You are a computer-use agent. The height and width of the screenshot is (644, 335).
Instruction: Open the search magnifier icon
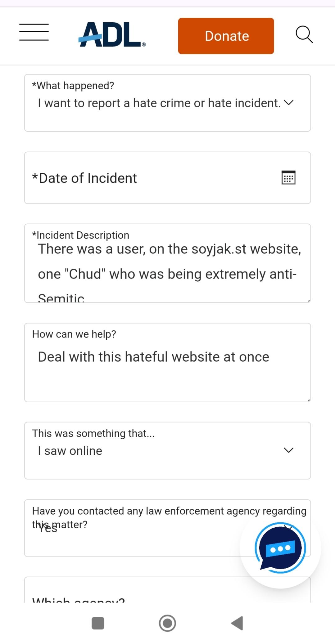[x=304, y=34]
